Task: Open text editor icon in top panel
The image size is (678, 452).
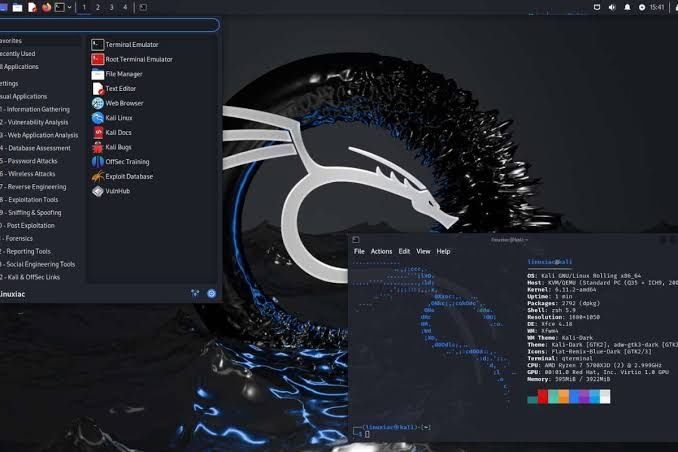Action: (32, 7)
